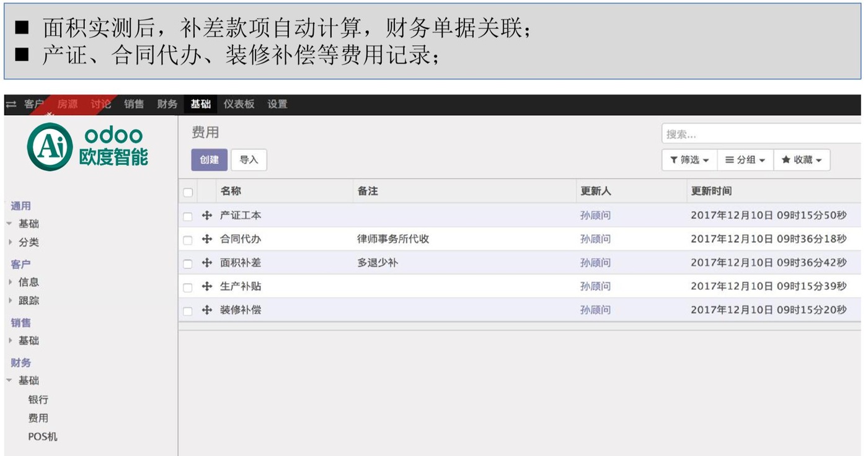Toggle the select-all checkbox in table header
Image resolution: width=868 pixels, height=456 pixels.
188,192
